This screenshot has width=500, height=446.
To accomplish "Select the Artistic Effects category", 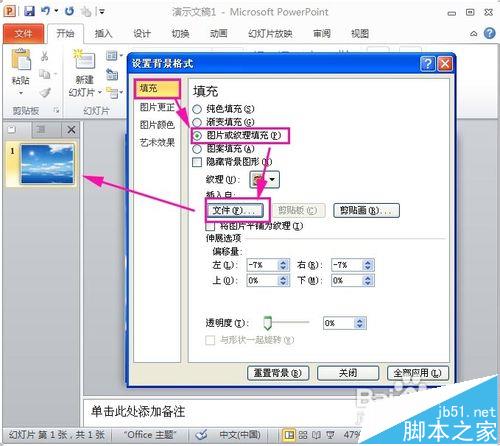I will coord(157,143).
